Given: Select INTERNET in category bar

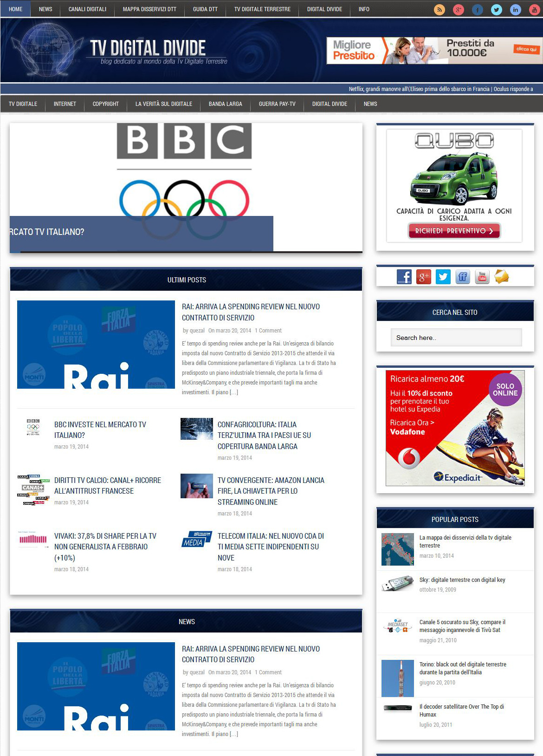Looking at the screenshot, I should [65, 104].
